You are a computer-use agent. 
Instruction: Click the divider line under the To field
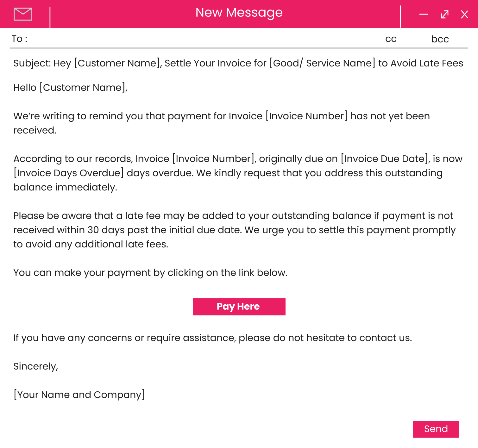[x=239, y=48]
